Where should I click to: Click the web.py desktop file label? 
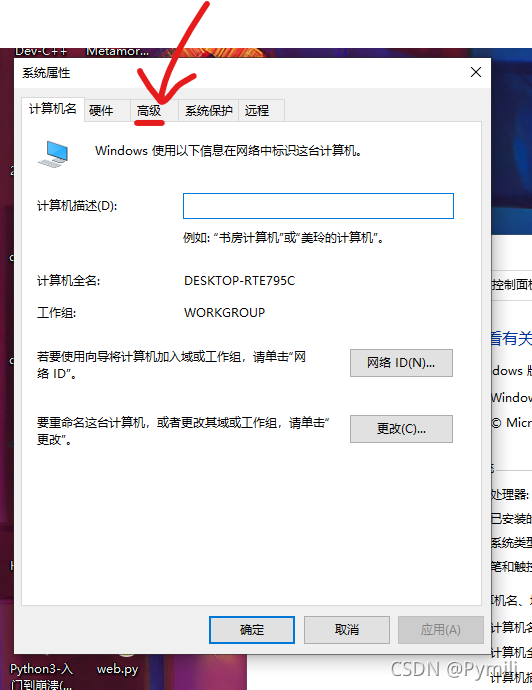117,669
